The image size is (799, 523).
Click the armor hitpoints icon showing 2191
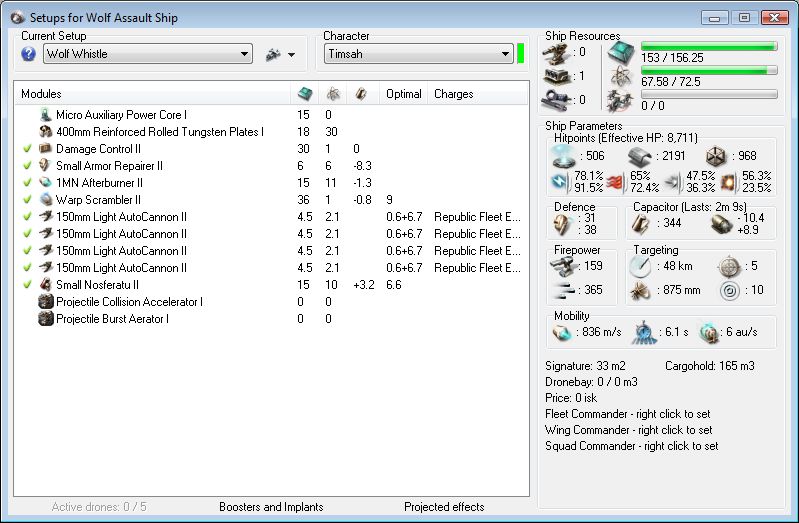640,156
